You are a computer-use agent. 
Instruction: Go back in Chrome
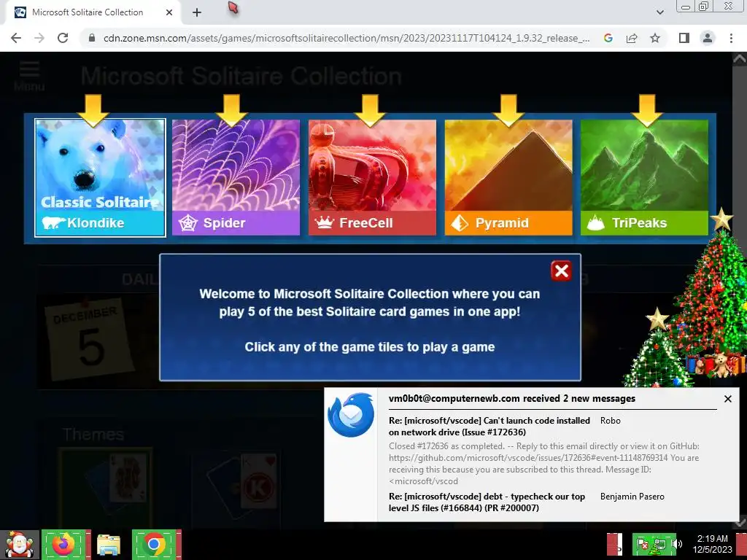click(x=16, y=38)
